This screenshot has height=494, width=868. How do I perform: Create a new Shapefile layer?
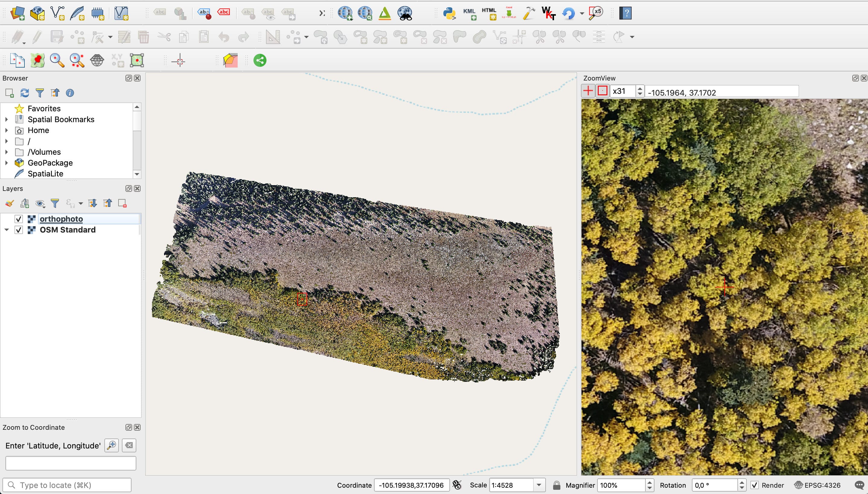coord(57,13)
